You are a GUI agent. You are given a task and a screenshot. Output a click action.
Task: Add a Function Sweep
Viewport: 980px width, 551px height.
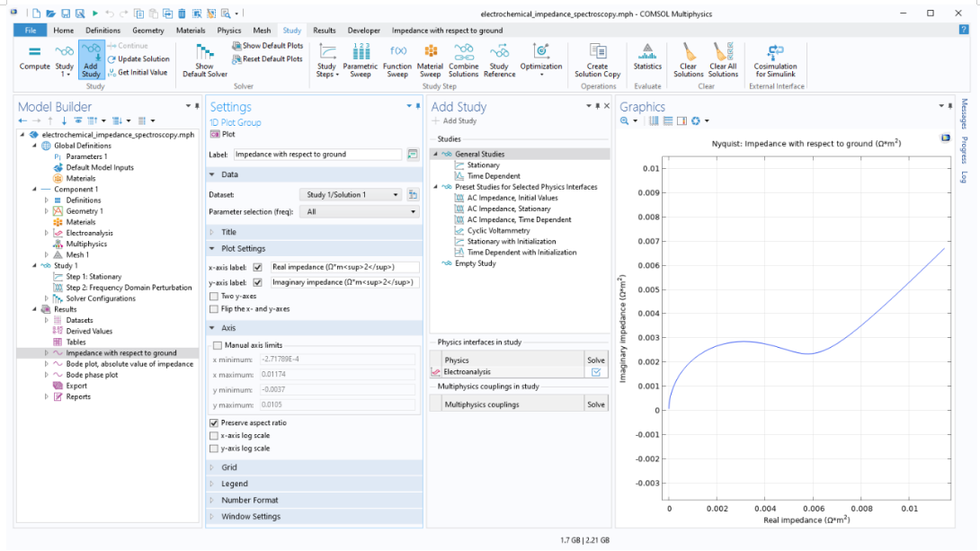point(397,60)
